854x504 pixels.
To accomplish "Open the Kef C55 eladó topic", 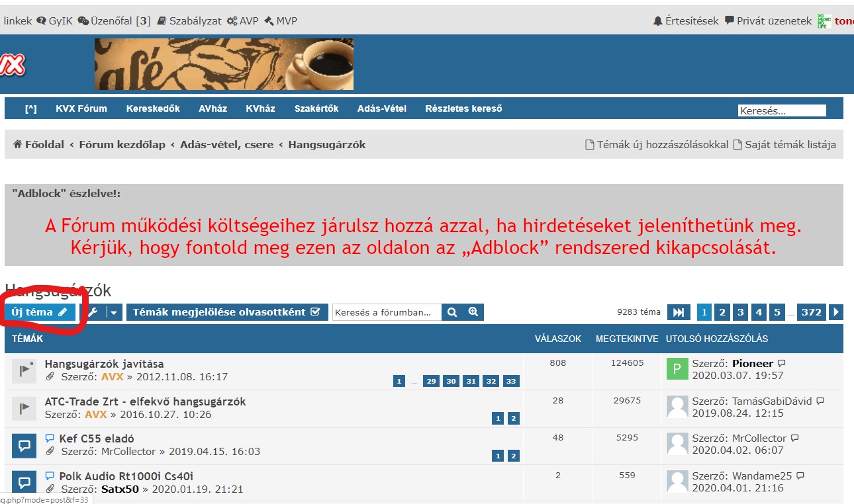I will (x=97, y=439).
